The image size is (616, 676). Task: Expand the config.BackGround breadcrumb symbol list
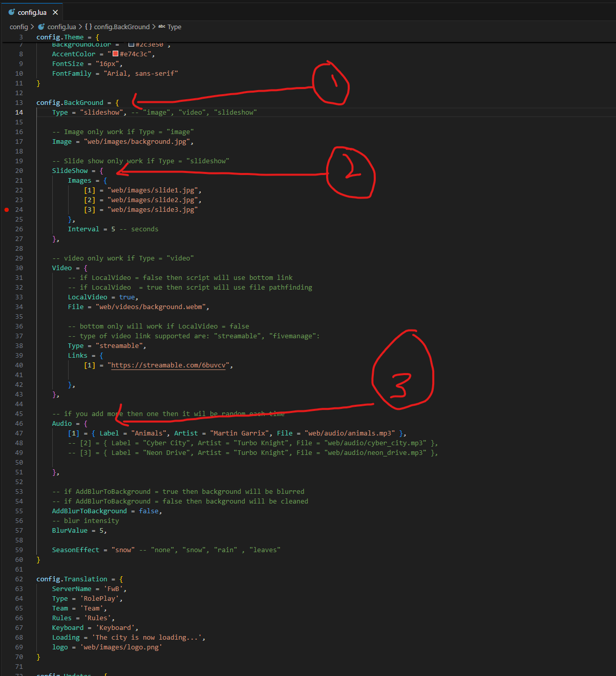(x=121, y=27)
